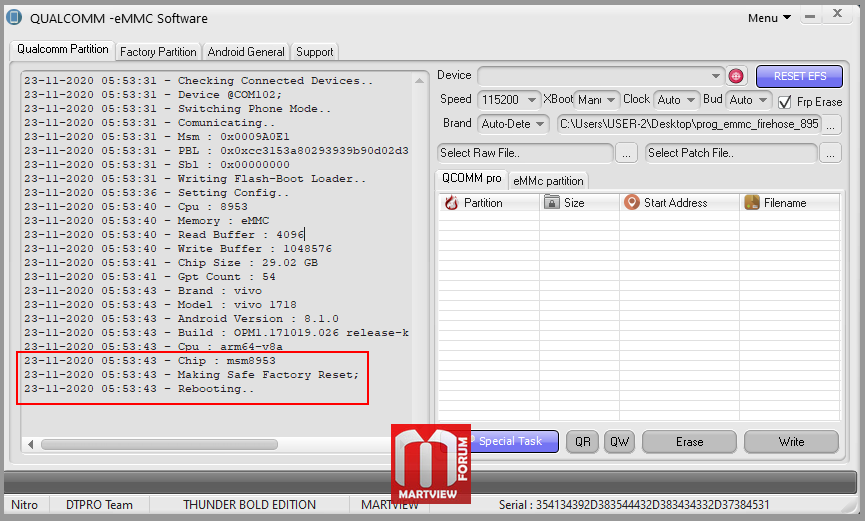Click 'DTPRO Team' in the status bar
This screenshot has width=865, height=521.
pyautogui.click(x=99, y=505)
